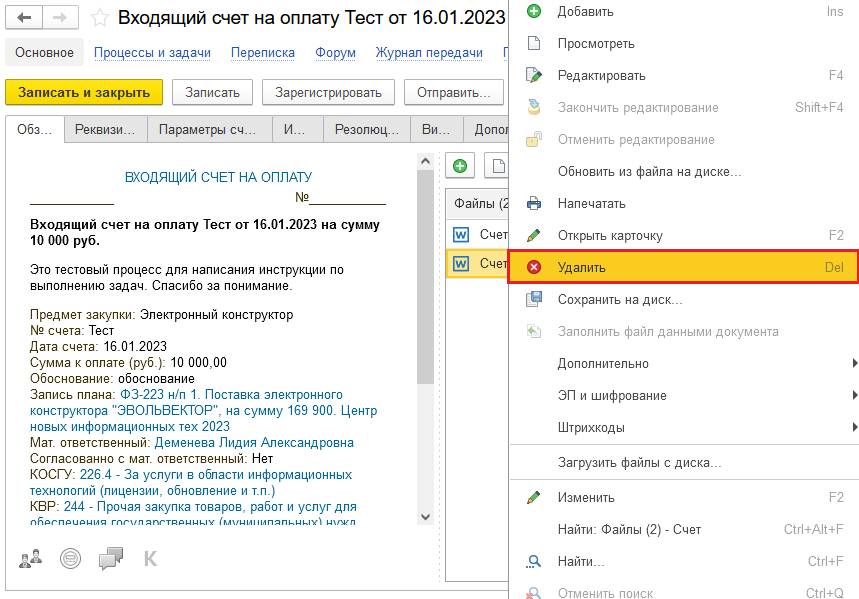The width and height of the screenshot is (859, 599).
Task: Click the participants icon below the document preview
Action: click(x=30, y=558)
